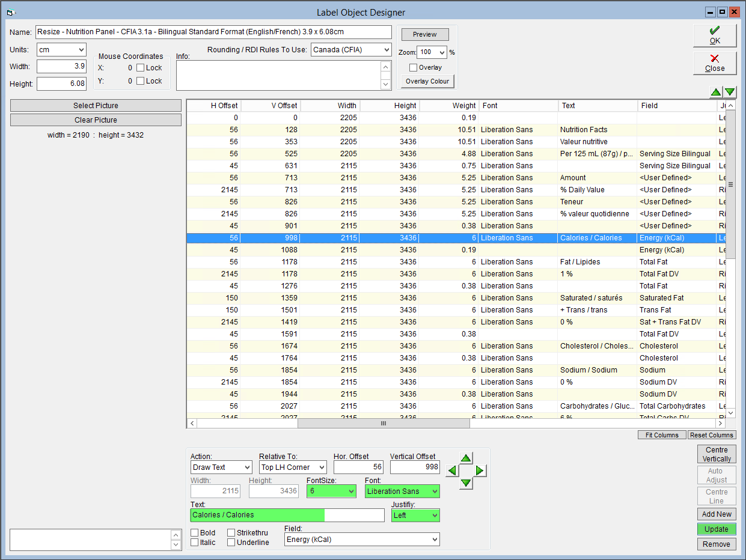The height and width of the screenshot is (560, 746).
Task: Click the Clear Picture button
Action: click(x=96, y=120)
